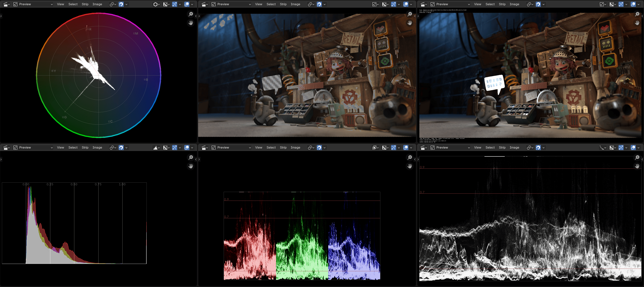Open editor type menu in top-right image panel
The height and width of the screenshot is (287, 644).
(424, 4)
